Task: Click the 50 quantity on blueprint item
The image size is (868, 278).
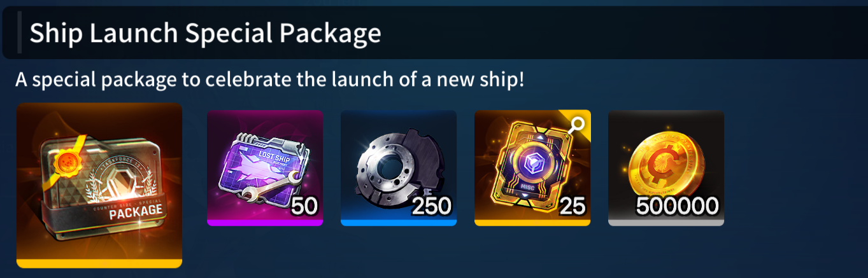Action: pyautogui.click(x=304, y=206)
